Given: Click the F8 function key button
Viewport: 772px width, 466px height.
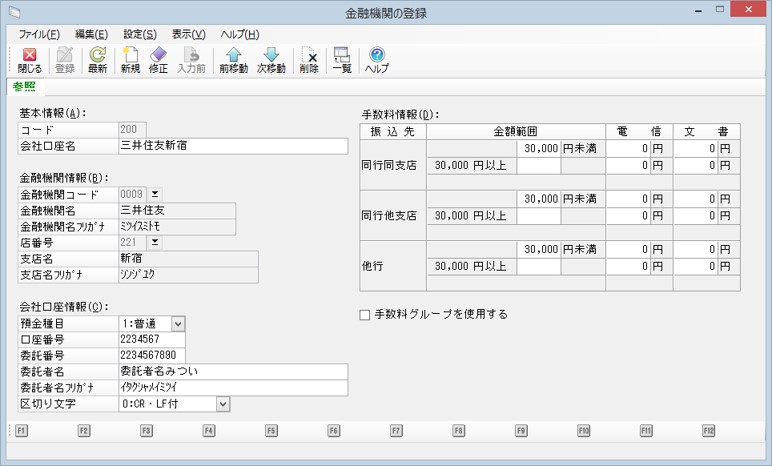Looking at the screenshot, I should [x=459, y=431].
